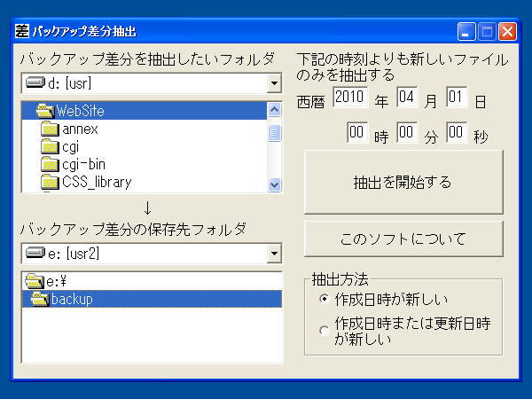
Task: Open the d: [usr] drive dropdown
Action: [274, 83]
